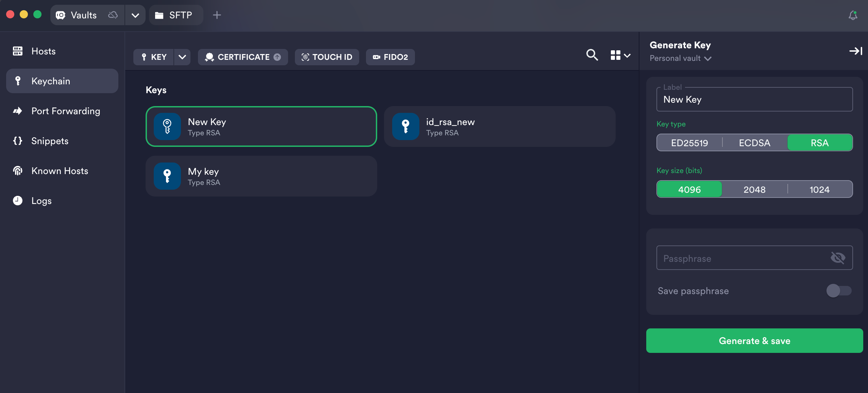Click the search magnifier icon
Viewport: 868px width, 393px height.
click(592, 55)
